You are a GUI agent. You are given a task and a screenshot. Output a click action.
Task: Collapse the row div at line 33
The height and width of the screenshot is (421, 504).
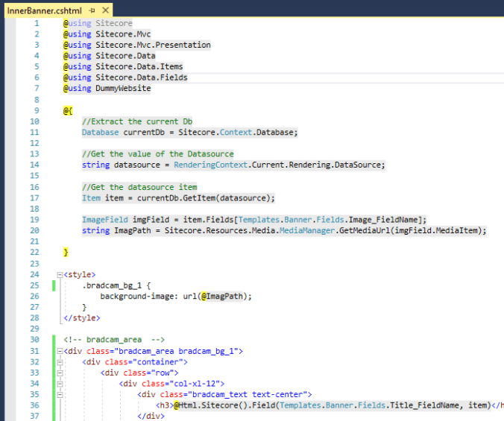point(60,373)
